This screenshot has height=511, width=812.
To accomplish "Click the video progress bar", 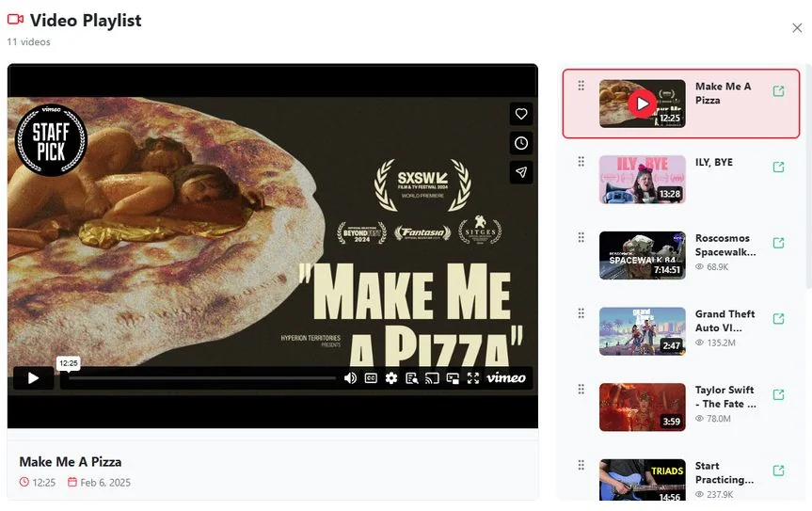I will (202, 378).
